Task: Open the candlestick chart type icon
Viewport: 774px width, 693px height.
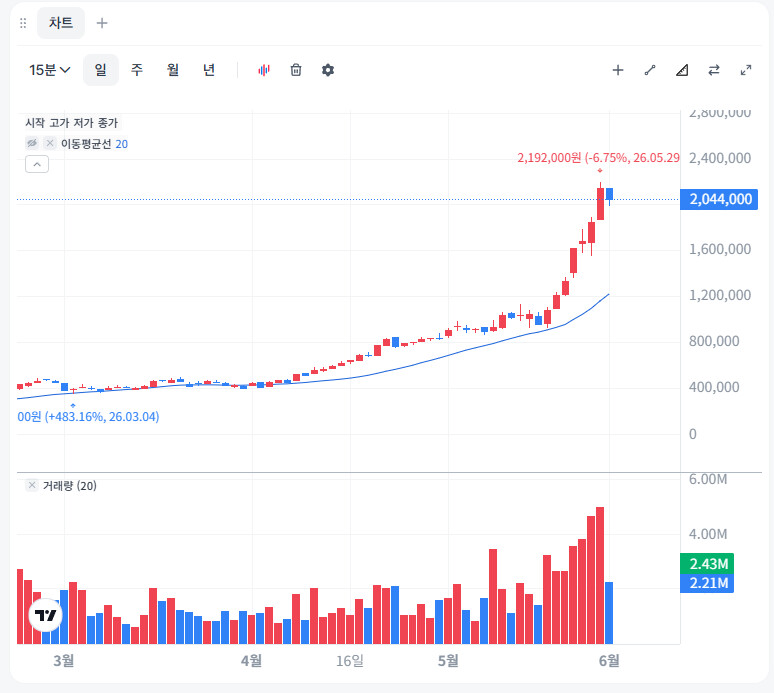Action: click(264, 70)
